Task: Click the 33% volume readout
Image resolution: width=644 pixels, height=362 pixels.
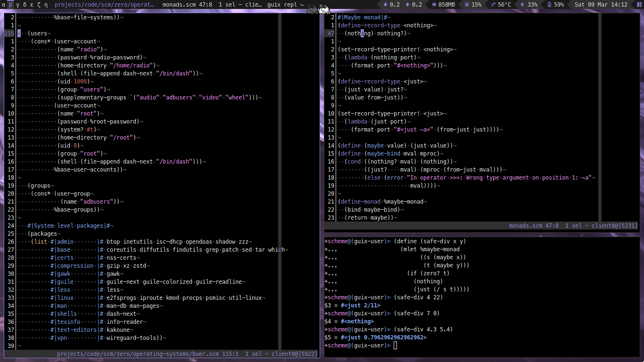Action: (x=532, y=5)
